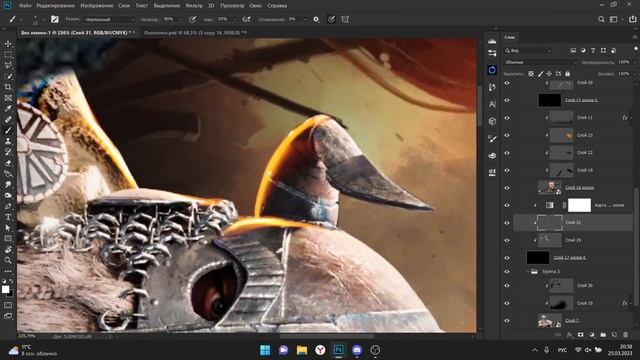Collapse the Группа 3 group arrow
Viewport: 640px width, 360px height.
point(528,271)
